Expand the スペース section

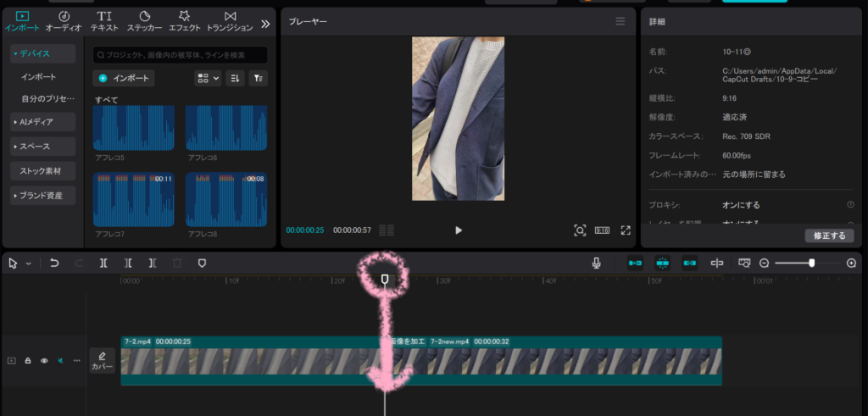pos(42,147)
